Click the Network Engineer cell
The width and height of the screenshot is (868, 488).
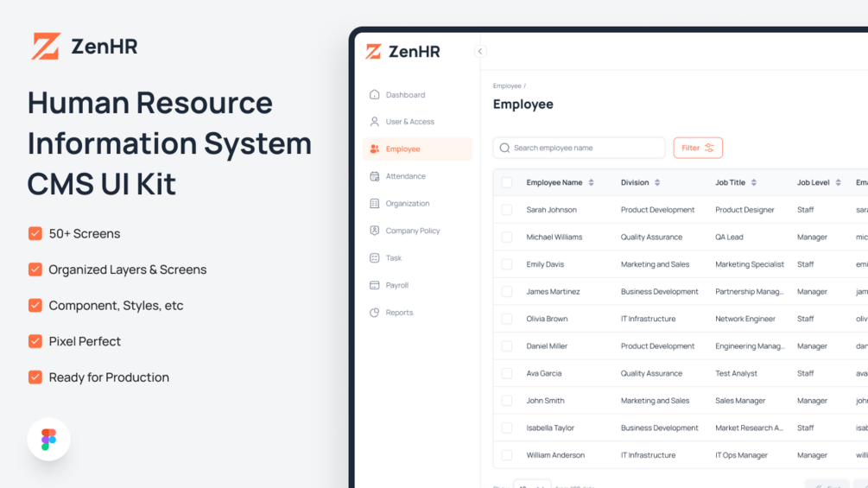[745, 319]
